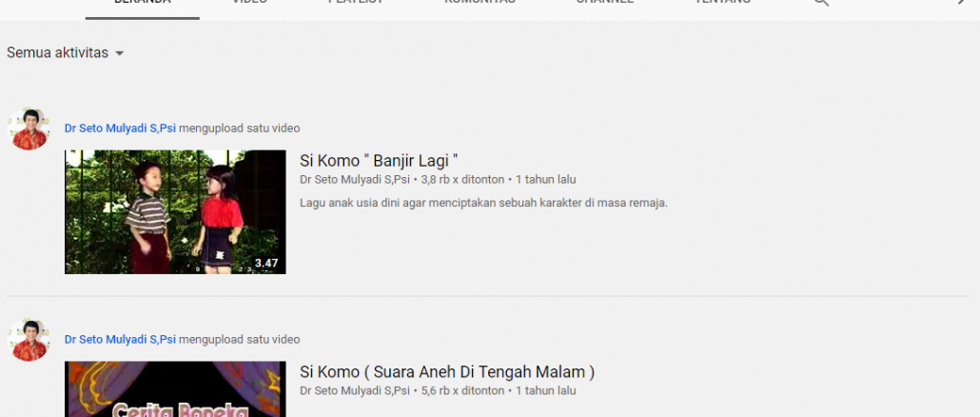Switch to the Video tab
The image size is (980, 417).
click(249, 4)
